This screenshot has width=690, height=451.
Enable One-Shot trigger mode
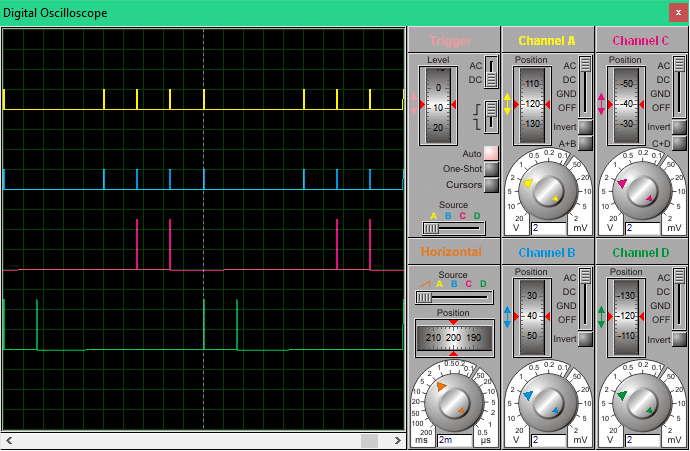491,169
